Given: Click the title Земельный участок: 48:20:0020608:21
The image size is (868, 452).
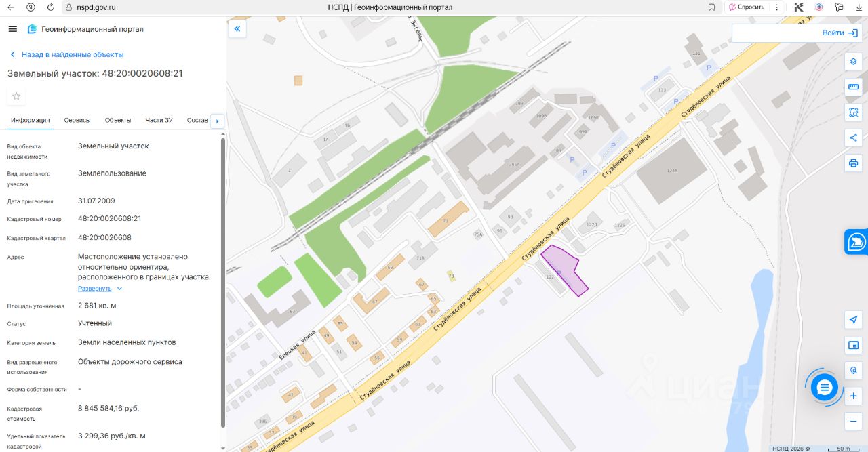Looking at the screenshot, I should [x=95, y=73].
